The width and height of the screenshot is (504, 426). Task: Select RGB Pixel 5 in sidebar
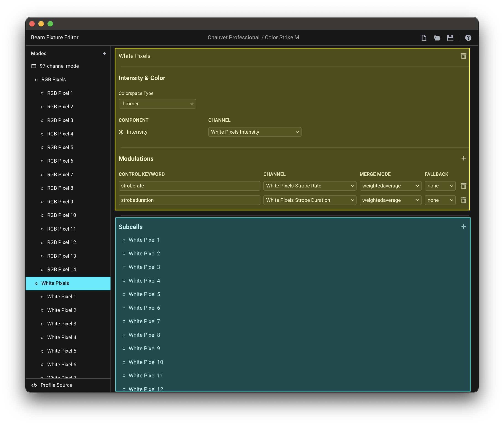pyautogui.click(x=68, y=147)
